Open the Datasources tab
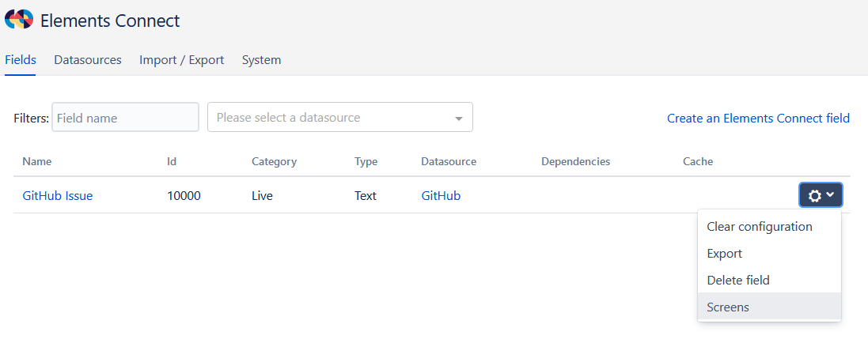The image size is (868, 343). click(88, 60)
